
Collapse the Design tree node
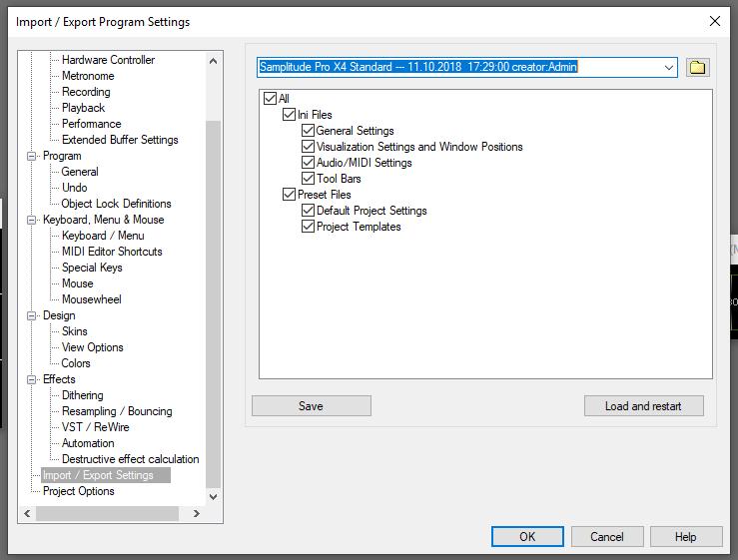(x=32, y=315)
